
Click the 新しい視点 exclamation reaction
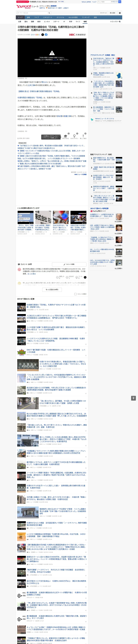pos(83,136)
